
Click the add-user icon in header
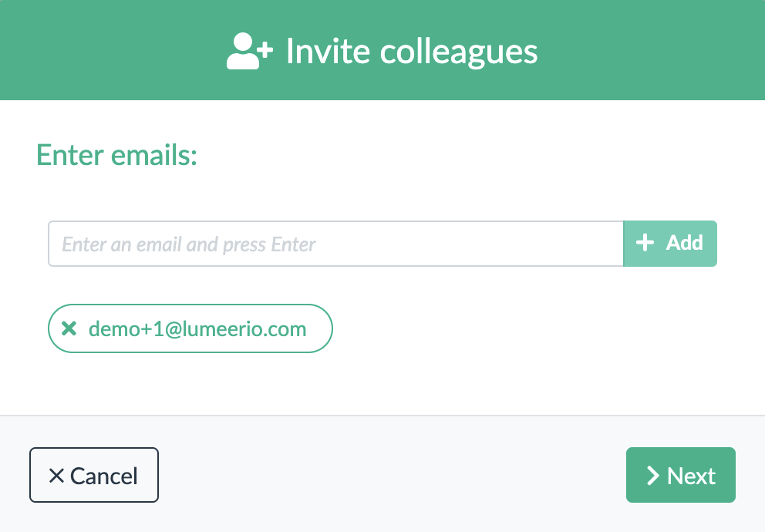[249, 51]
